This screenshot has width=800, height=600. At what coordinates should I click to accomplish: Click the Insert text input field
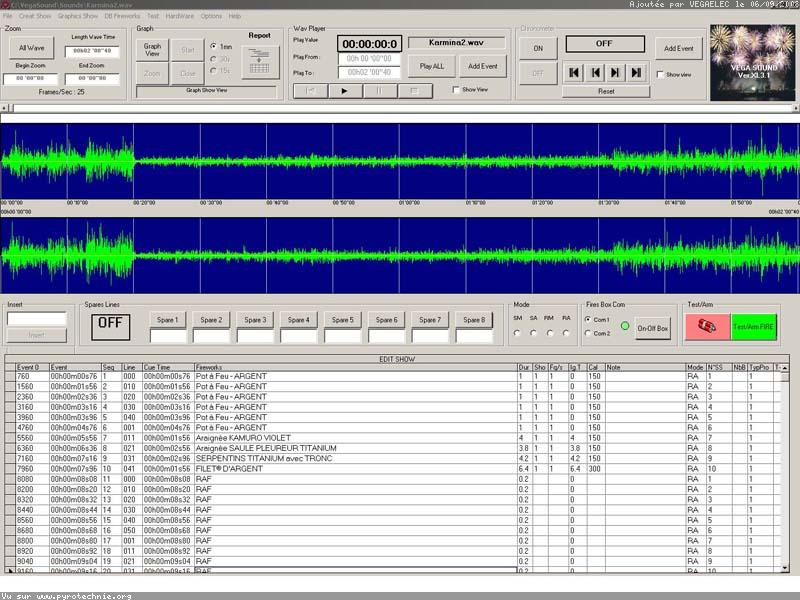click(37, 319)
